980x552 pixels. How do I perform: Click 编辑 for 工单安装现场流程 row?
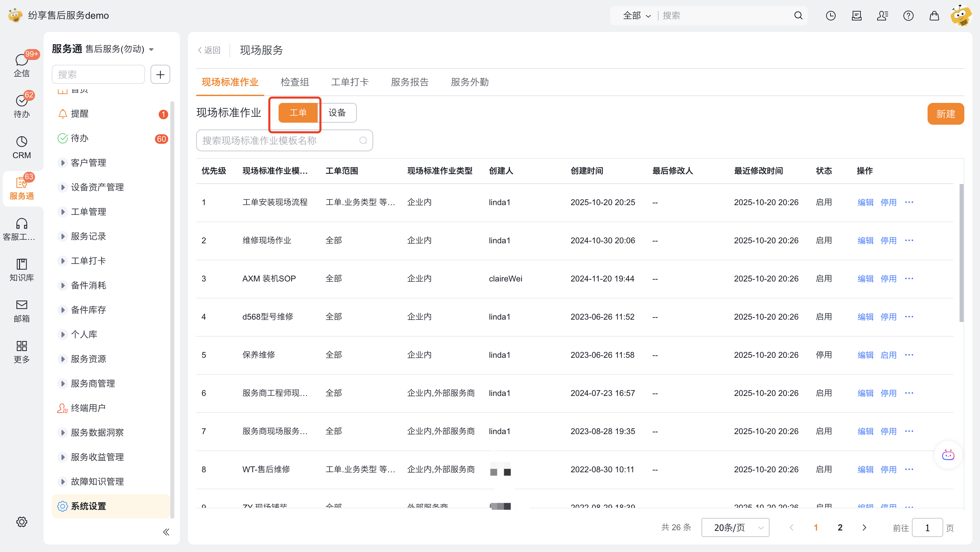865,202
